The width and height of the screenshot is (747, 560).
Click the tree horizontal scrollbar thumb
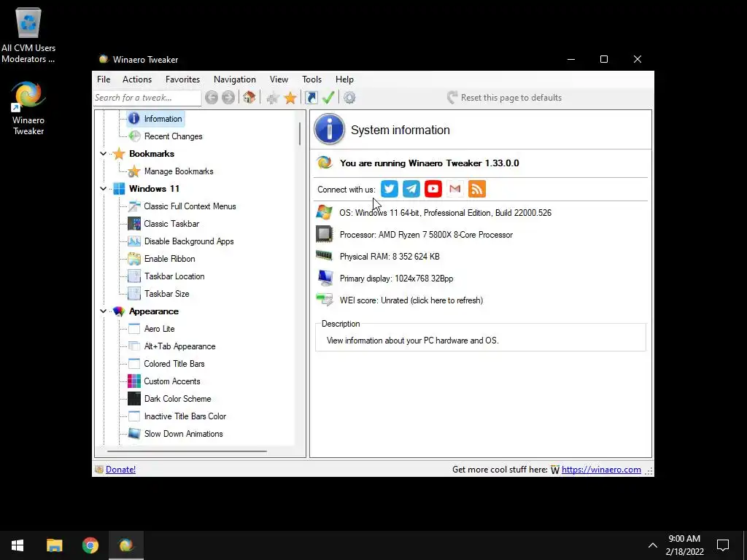(x=187, y=451)
